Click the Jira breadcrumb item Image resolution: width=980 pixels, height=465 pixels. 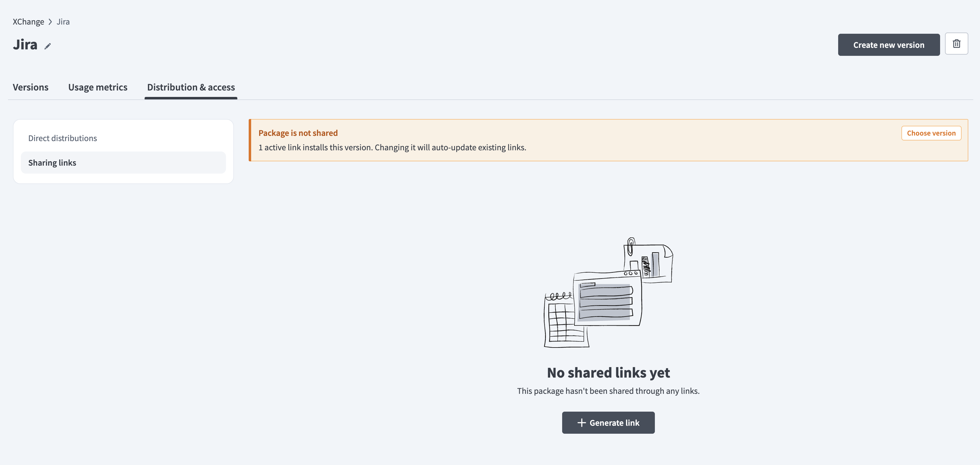click(x=63, y=22)
